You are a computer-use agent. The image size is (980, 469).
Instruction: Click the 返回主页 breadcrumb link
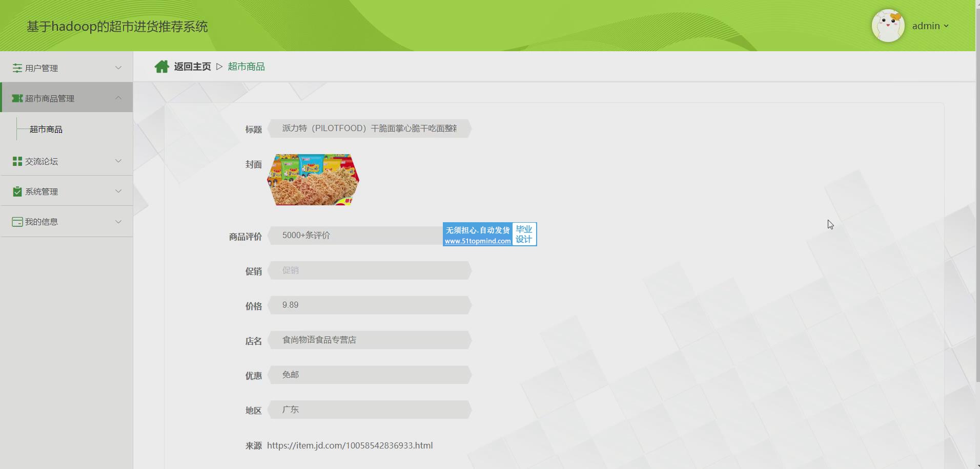tap(192, 67)
